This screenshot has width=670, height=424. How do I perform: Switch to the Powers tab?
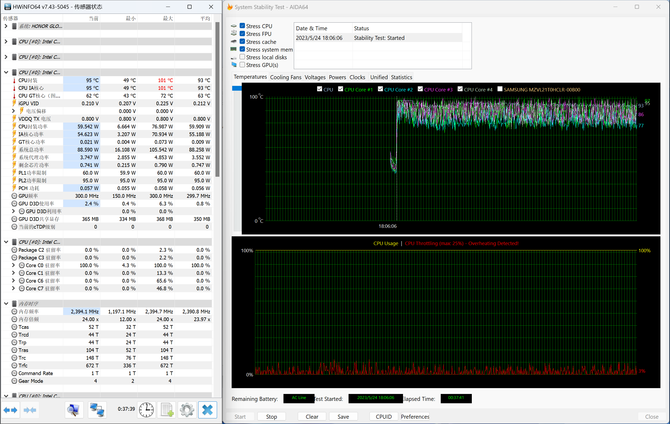pos(337,77)
